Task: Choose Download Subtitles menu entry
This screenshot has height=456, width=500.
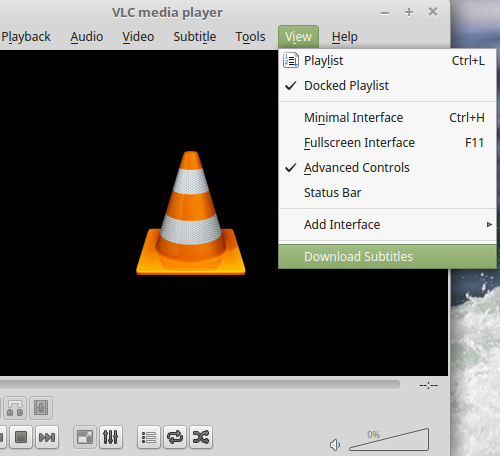Action: [387, 257]
